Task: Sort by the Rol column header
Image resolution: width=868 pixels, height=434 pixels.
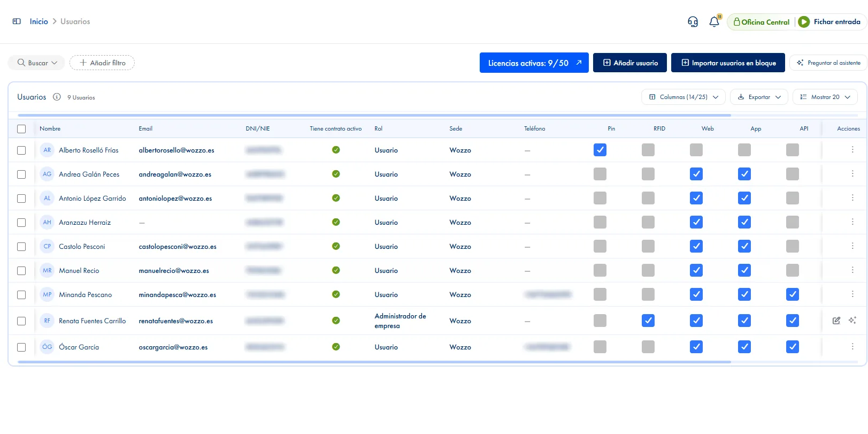Action: [x=379, y=128]
